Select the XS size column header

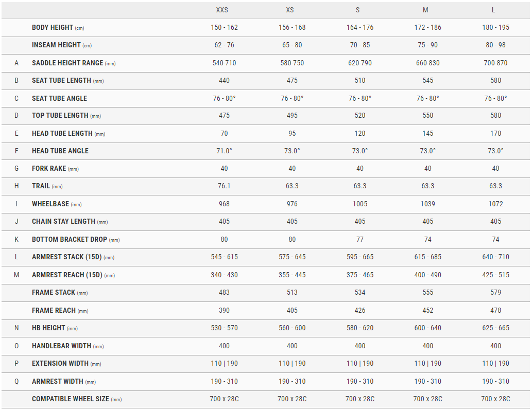290,10
